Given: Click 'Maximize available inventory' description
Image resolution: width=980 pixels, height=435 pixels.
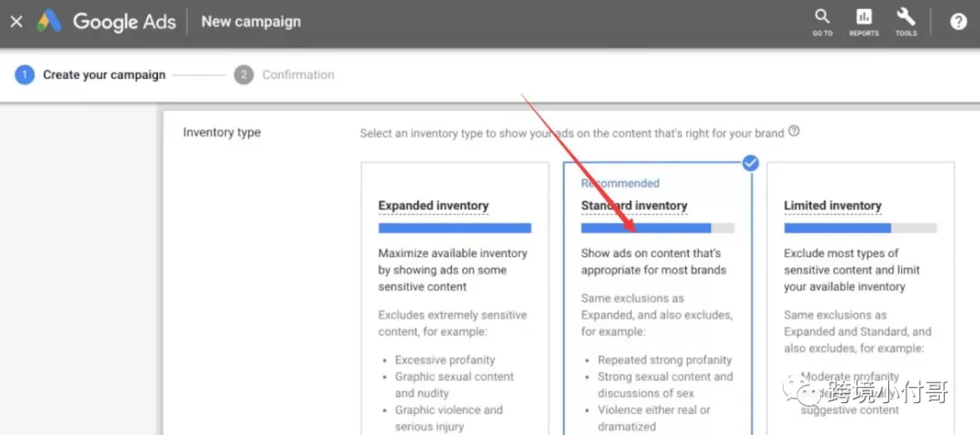Looking at the screenshot, I should (453, 270).
